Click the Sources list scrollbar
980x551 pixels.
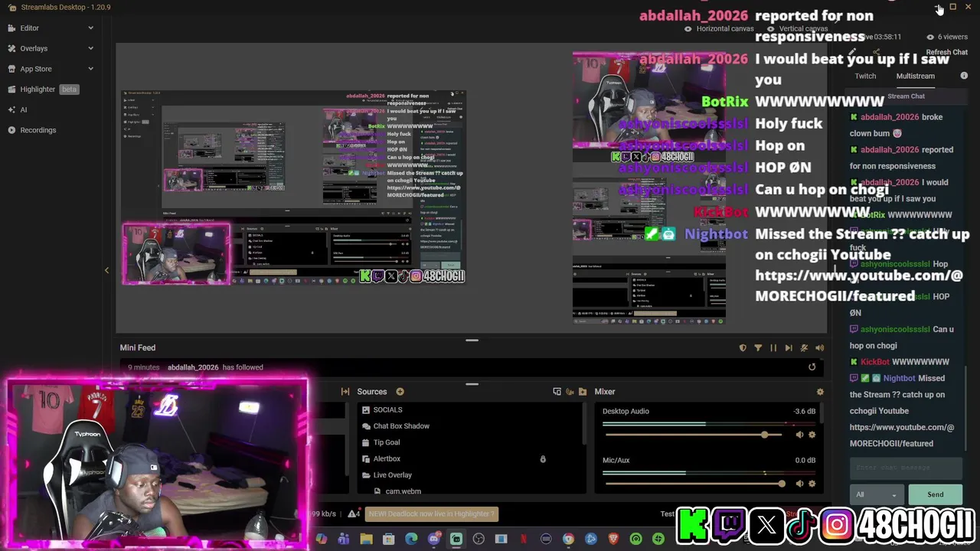click(585, 424)
